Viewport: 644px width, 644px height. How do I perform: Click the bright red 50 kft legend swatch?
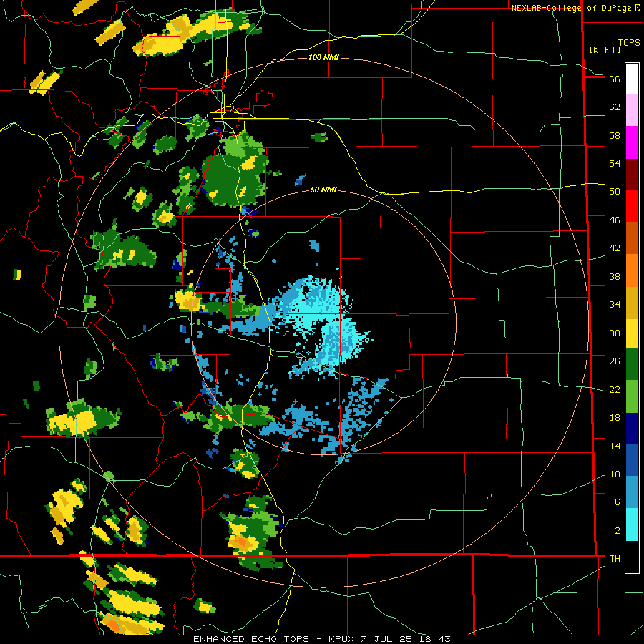632,206
